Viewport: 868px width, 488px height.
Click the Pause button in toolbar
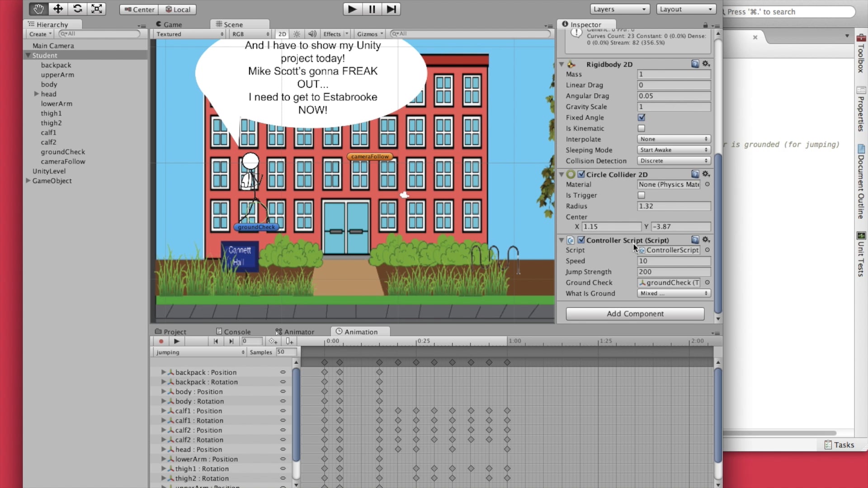[x=372, y=9]
